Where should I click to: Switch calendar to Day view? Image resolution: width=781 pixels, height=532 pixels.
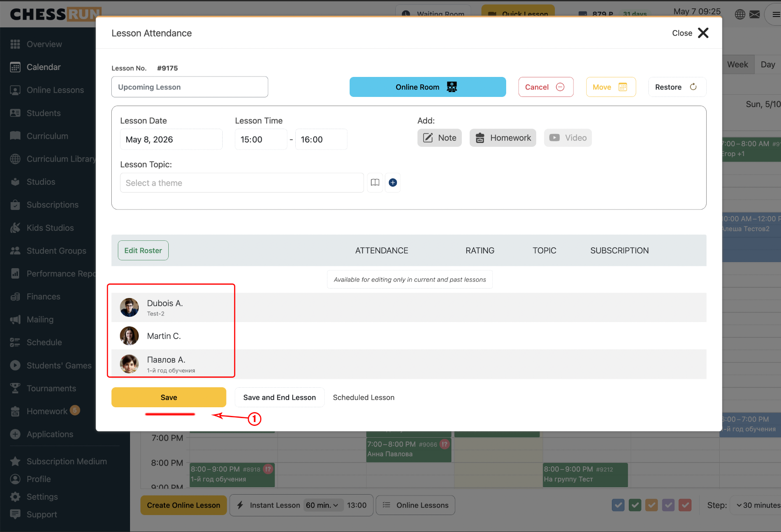click(768, 65)
